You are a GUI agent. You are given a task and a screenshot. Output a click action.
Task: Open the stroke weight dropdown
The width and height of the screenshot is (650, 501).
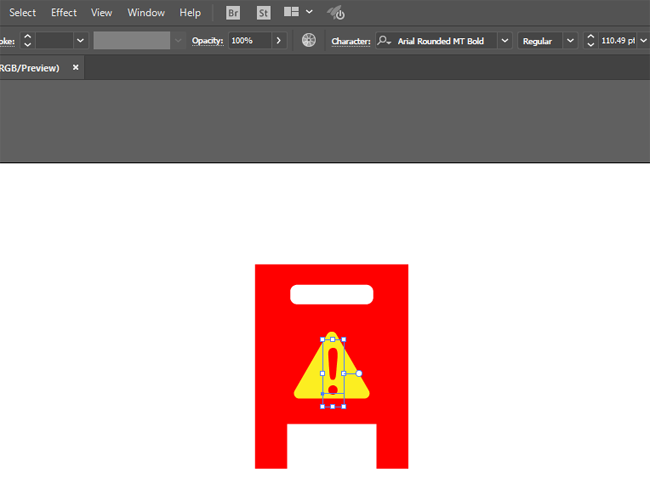coord(80,41)
